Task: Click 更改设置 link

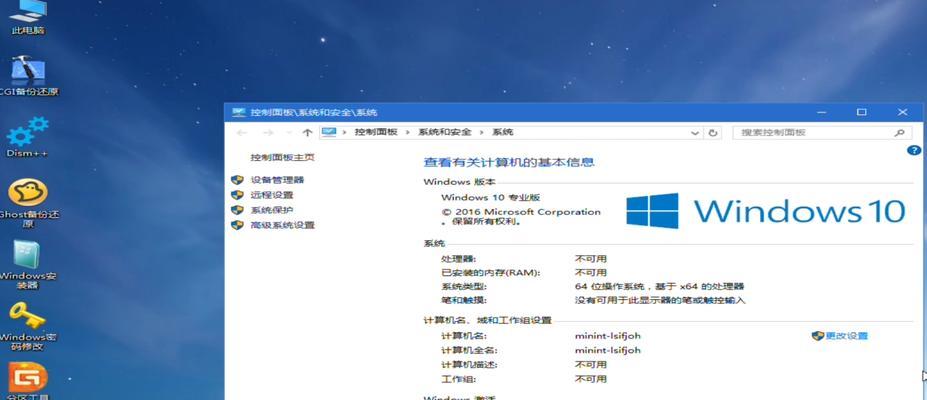Action: (x=847, y=336)
